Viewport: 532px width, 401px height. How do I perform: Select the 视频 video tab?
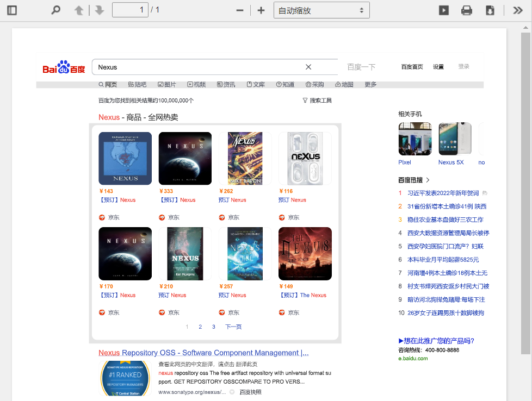click(197, 84)
